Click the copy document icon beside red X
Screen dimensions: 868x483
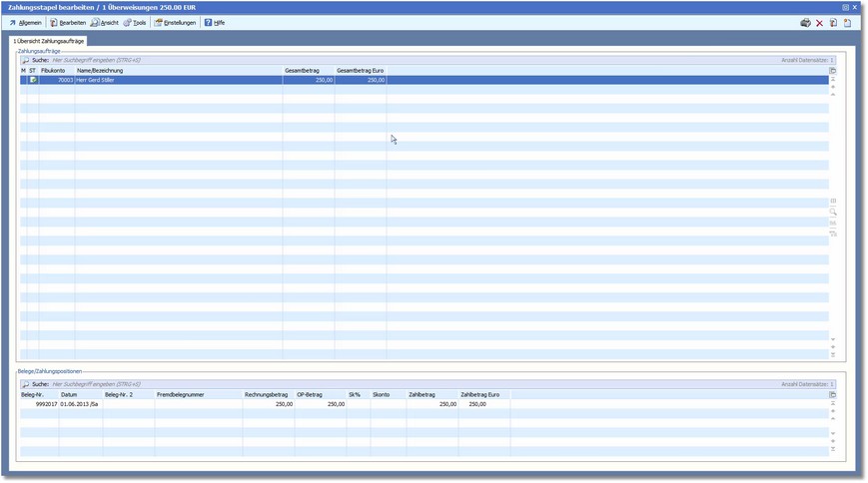click(x=833, y=22)
